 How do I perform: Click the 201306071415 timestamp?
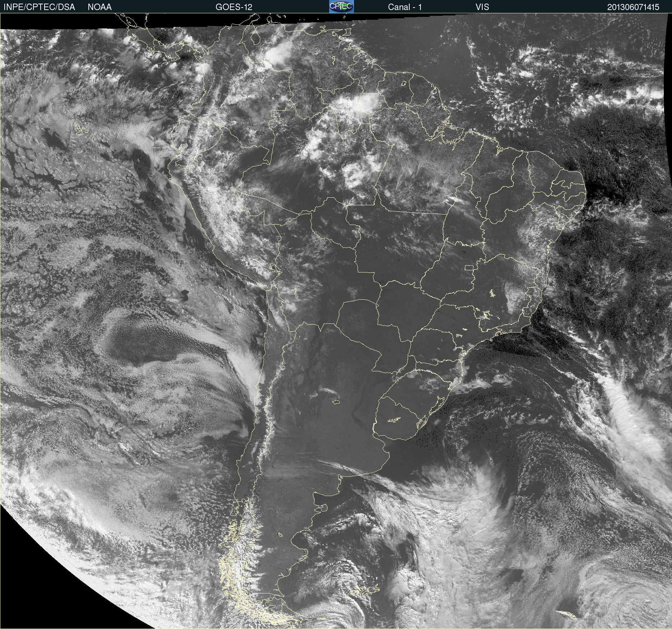pyautogui.click(x=633, y=7)
